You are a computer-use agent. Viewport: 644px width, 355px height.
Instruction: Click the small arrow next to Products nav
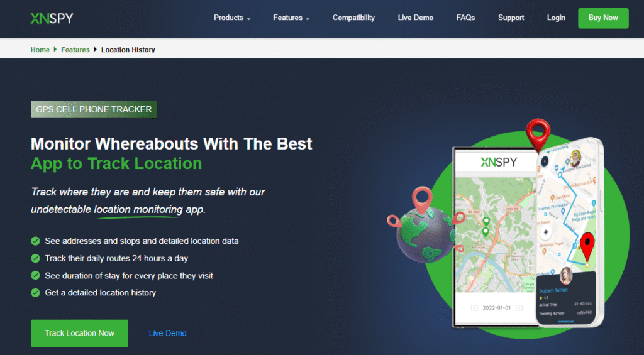[248, 19]
